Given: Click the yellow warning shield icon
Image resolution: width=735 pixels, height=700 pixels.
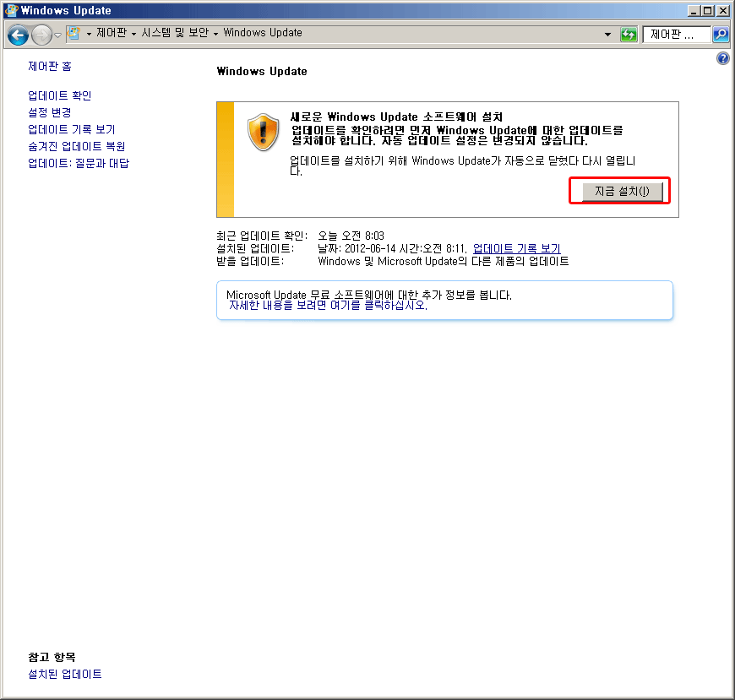Looking at the screenshot, I should click(x=264, y=132).
